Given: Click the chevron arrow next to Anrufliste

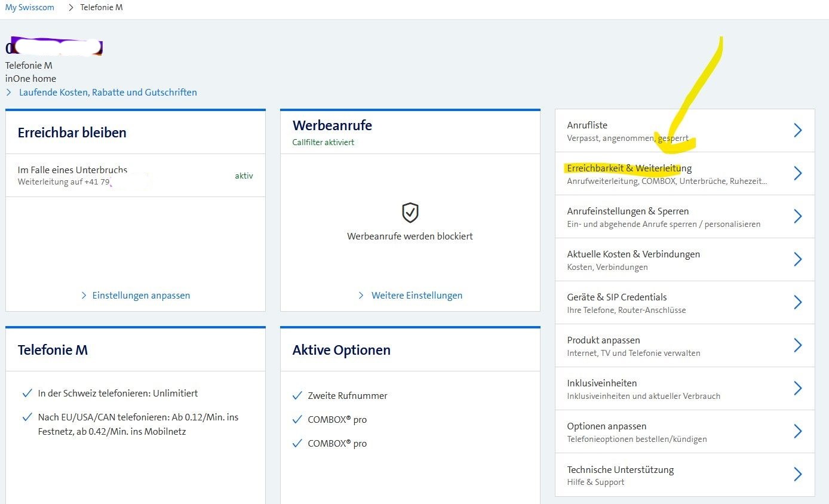Looking at the screenshot, I should 797,131.
